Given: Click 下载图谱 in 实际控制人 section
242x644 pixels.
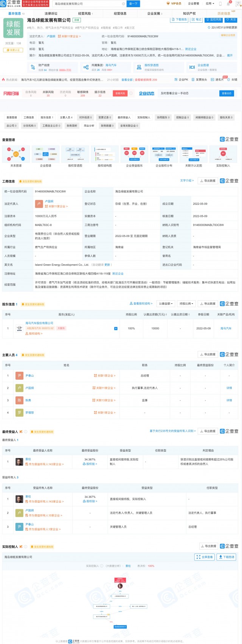Looking at the screenshot, I should coord(227,557).
